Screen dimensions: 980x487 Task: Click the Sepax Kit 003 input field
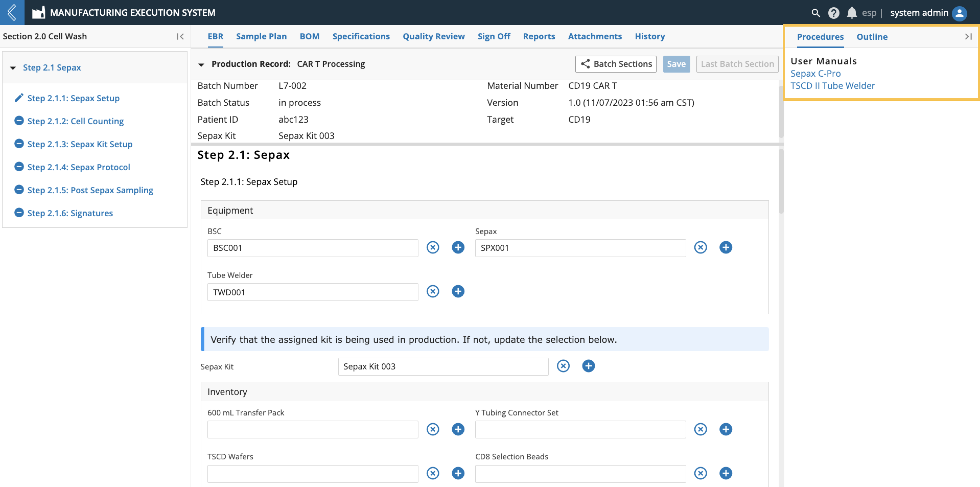[x=443, y=366]
